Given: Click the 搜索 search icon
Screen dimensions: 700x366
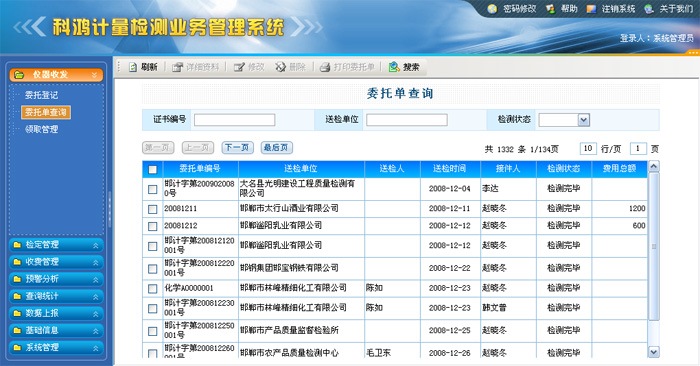Looking at the screenshot, I should coord(394,67).
